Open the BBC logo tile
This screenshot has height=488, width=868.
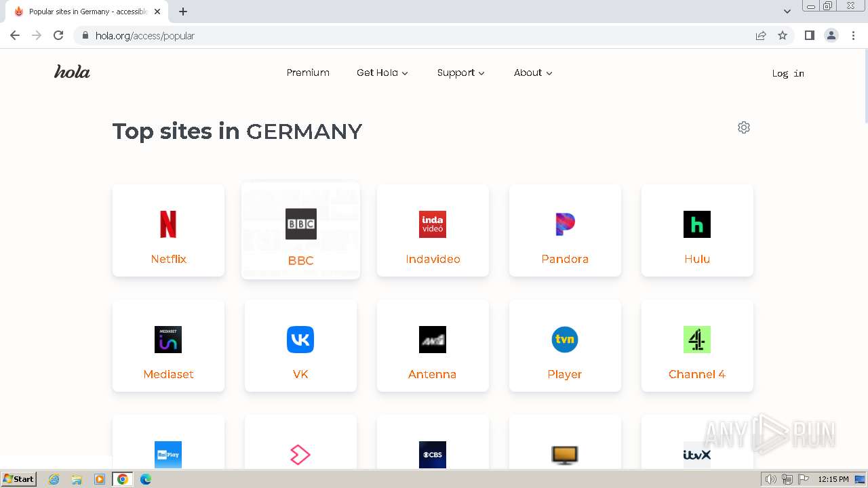tap(300, 224)
